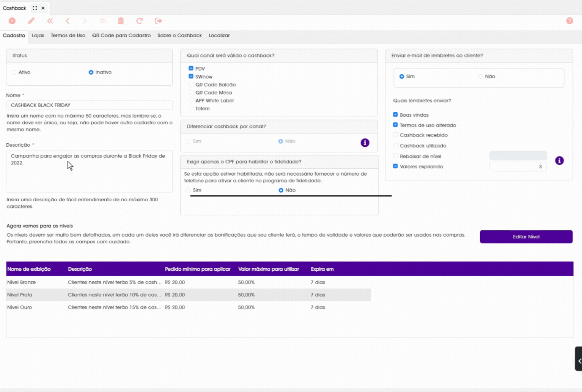Click info icon for Diferenciar cashback por canal

click(x=365, y=143)
